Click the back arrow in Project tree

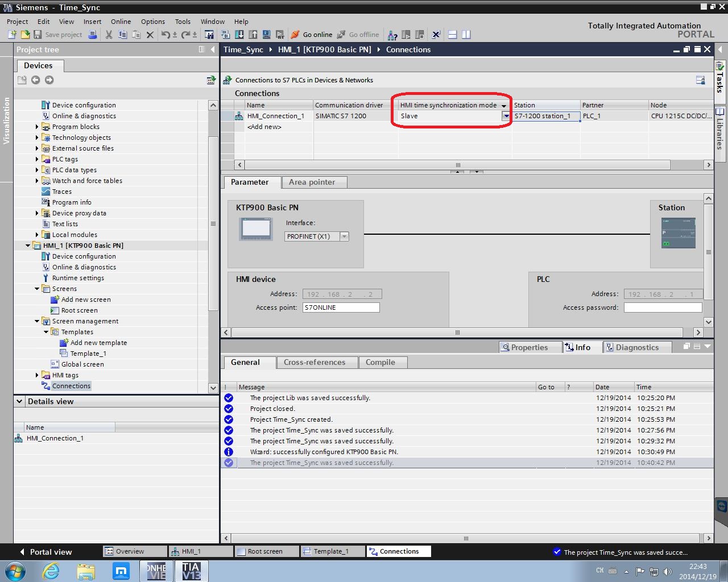click(x=35, y=80)
